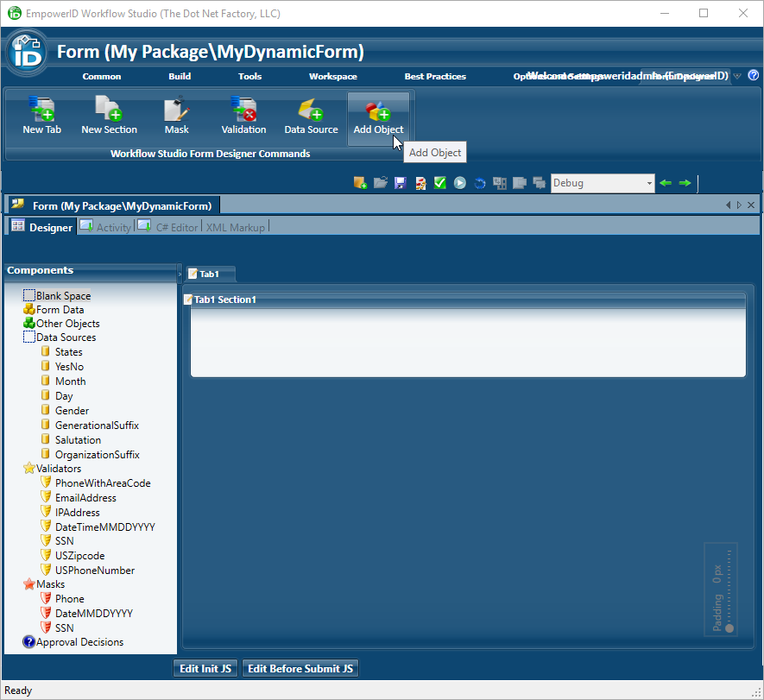Open the Best Practices ribbon menu

pyautogui.click(x=435, y=77)
